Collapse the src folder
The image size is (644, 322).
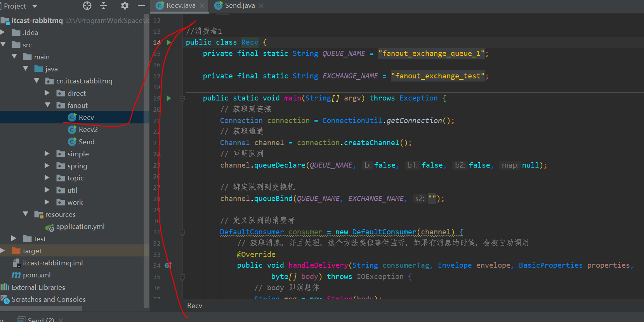(x=3, y=45)
